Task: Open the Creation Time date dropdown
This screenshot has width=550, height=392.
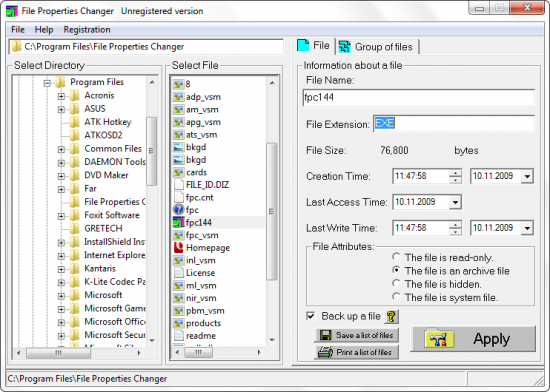Action: coord(527,176)
